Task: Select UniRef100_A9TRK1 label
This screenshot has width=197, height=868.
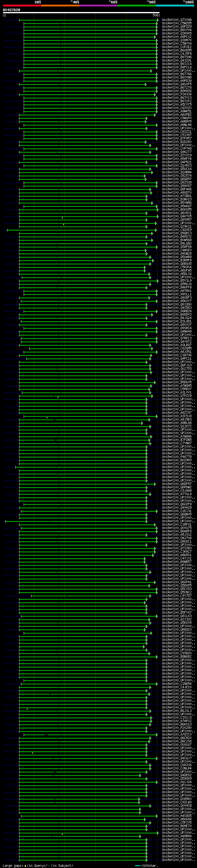Action: click(x=177, y=291)
